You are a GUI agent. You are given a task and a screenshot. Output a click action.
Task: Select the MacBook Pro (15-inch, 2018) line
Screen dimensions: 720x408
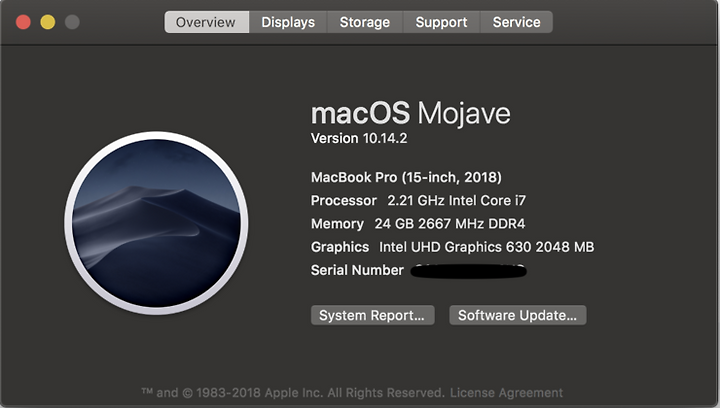pyautogui.click(x=406, y=177)
